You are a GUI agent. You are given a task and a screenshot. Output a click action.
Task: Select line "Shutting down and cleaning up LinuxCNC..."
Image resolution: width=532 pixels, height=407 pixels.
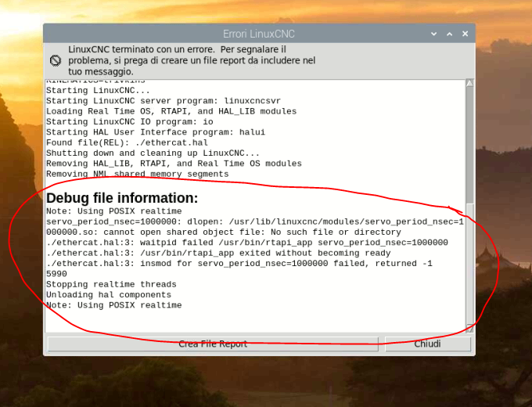(x=153, y=153)
